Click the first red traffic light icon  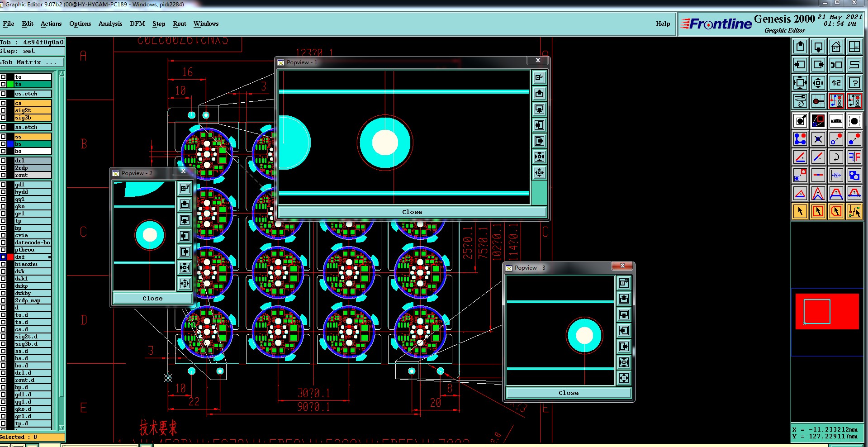click(836, 101)
